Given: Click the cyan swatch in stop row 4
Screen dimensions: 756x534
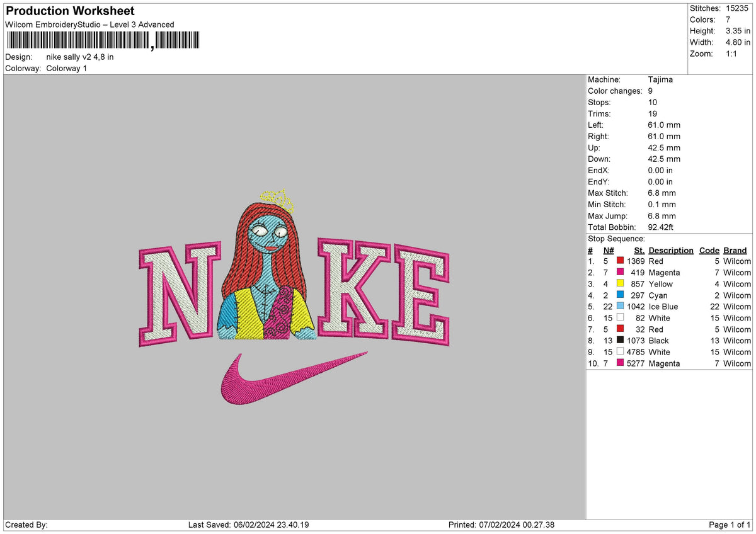Looking at the screenshot, I should [x=620, y=295].
